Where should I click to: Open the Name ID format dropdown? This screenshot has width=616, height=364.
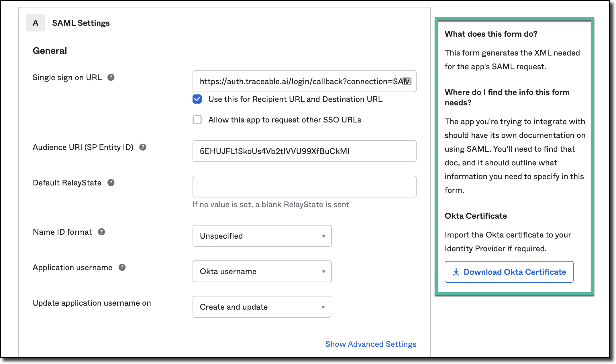tap(262, 236)
